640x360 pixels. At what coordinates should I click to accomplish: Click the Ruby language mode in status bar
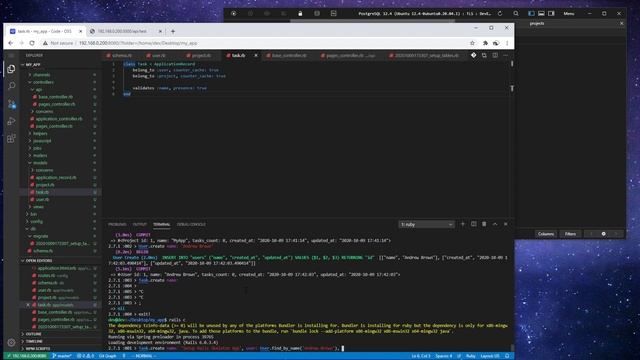pos(471,356)
